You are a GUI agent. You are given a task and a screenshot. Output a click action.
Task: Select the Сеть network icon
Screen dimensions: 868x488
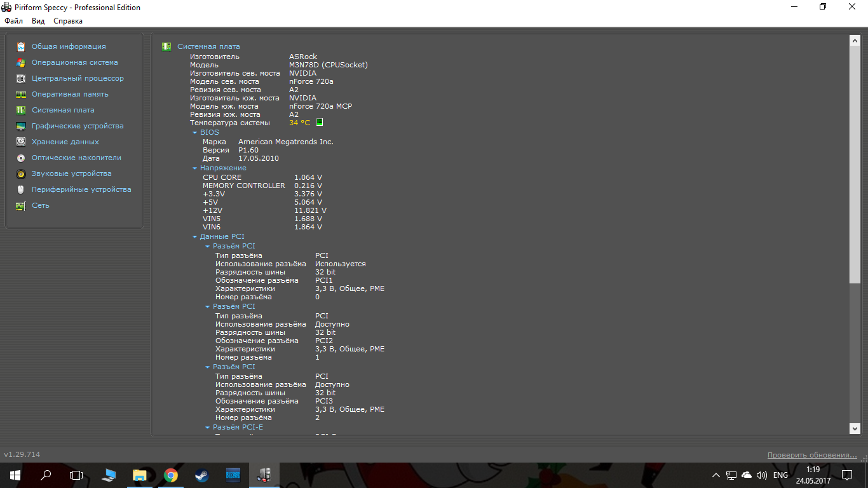click(21, 205)
